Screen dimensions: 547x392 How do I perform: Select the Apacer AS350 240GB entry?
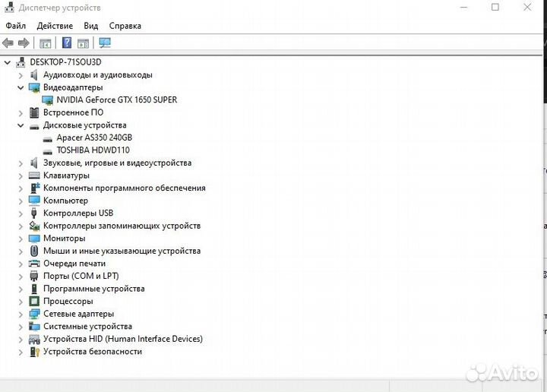click(94, 138)
